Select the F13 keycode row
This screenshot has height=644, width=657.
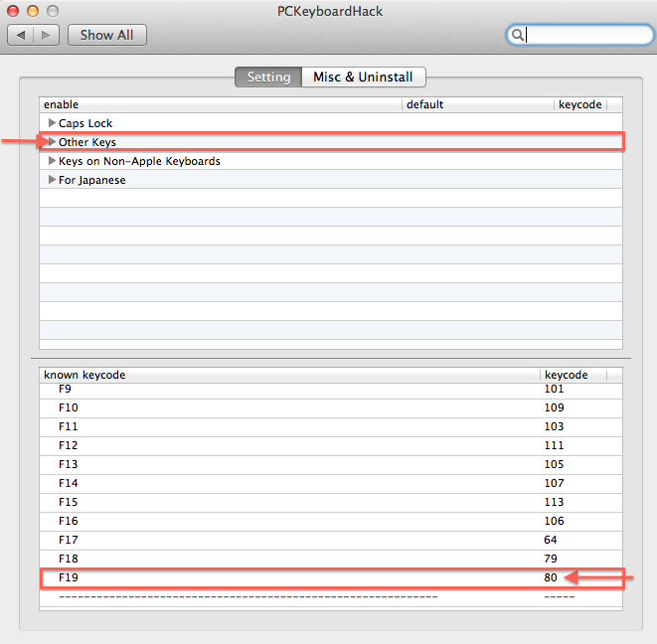pos(298,464)
